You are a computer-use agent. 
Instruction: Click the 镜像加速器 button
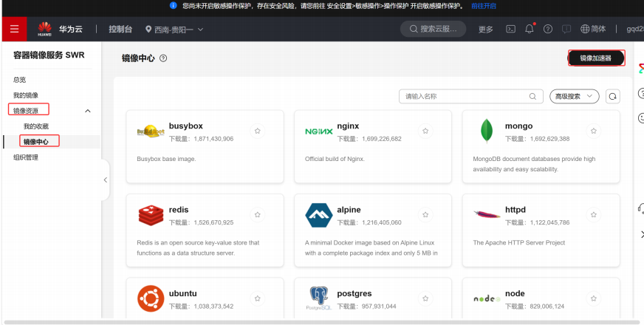596,58
